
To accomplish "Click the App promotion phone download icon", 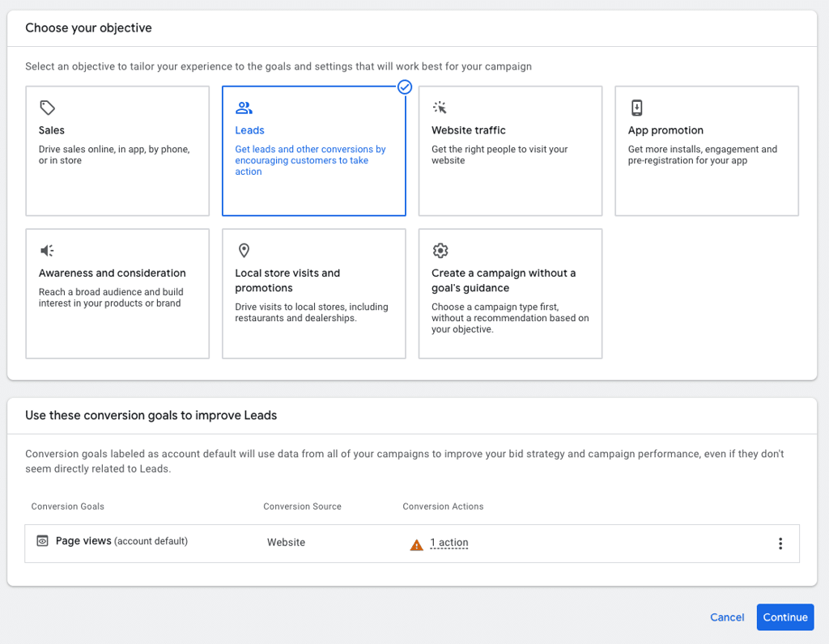I will coord(636,108).
